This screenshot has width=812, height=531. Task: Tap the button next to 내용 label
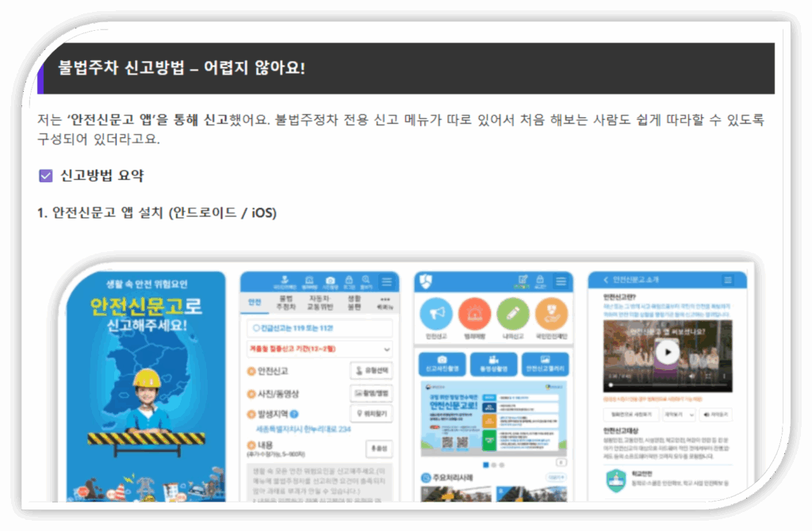[x=379, y=449]
